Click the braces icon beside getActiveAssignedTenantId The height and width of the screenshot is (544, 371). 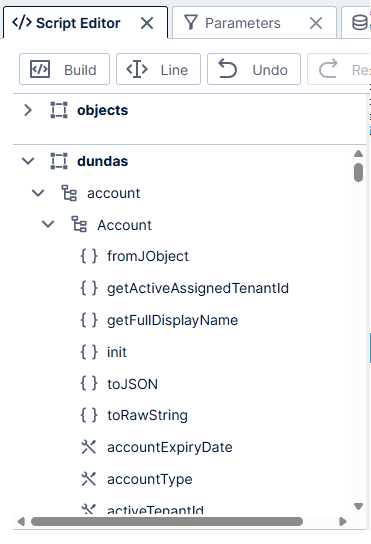pyautogui.click(x=89, y=288)
